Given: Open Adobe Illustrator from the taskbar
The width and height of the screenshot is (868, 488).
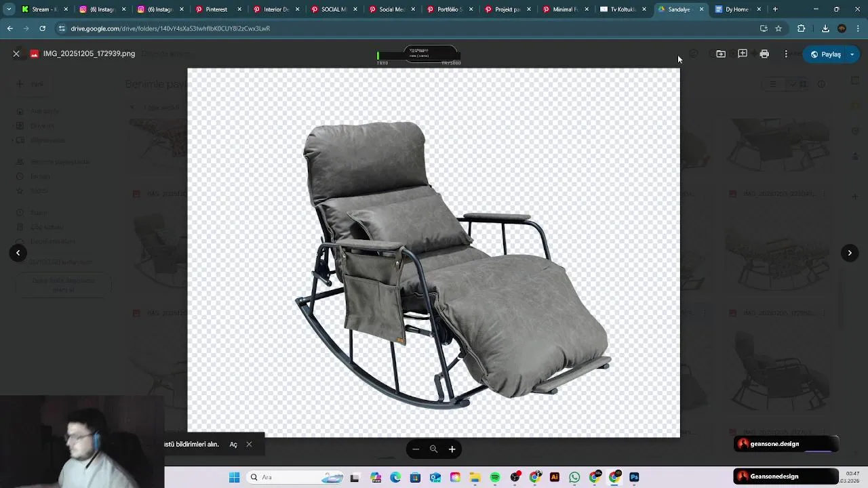Looking at the screenshot, I should coord(555,477).
